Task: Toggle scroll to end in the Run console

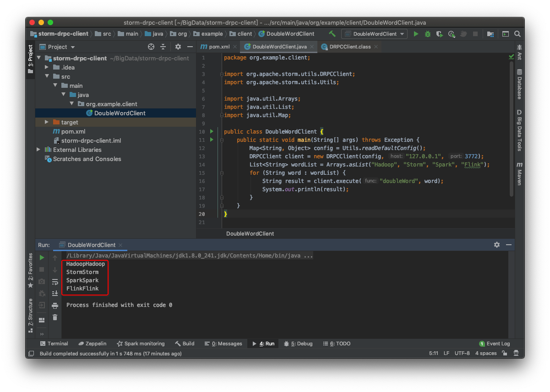Action: tap(55, 293)
